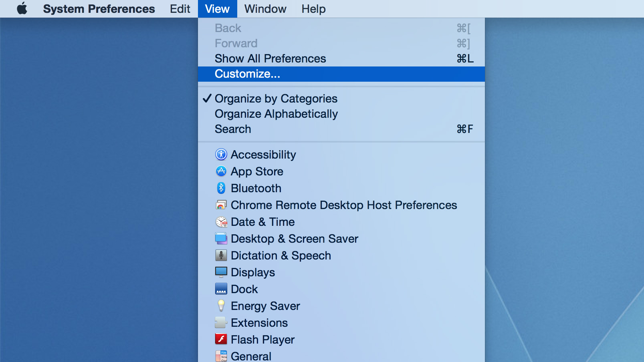644x362 pixels.
Task: Click the Displays monitor icon
Action: pos(221,272)
